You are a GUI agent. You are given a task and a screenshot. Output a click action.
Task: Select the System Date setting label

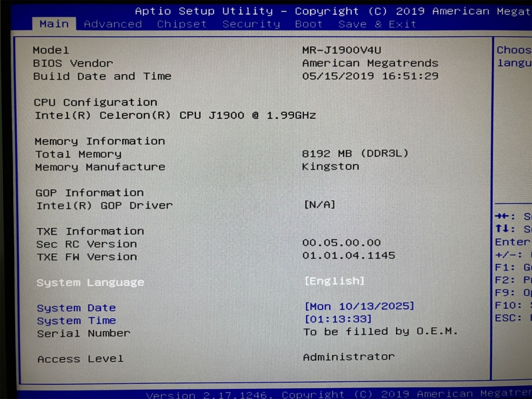(76, 308)
